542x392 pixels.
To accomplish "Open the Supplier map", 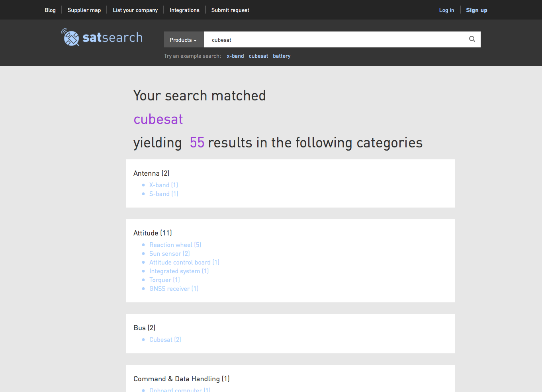I will click(x=84, y=10).
